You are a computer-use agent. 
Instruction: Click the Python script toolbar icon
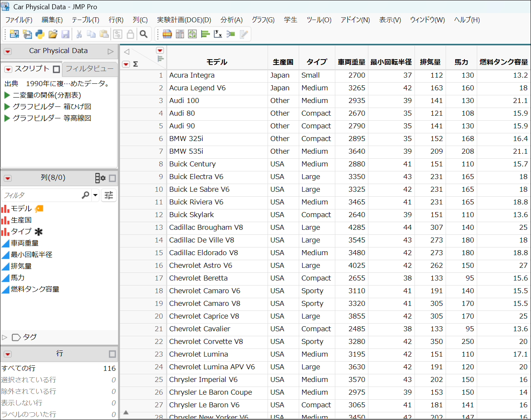(40, 34)
